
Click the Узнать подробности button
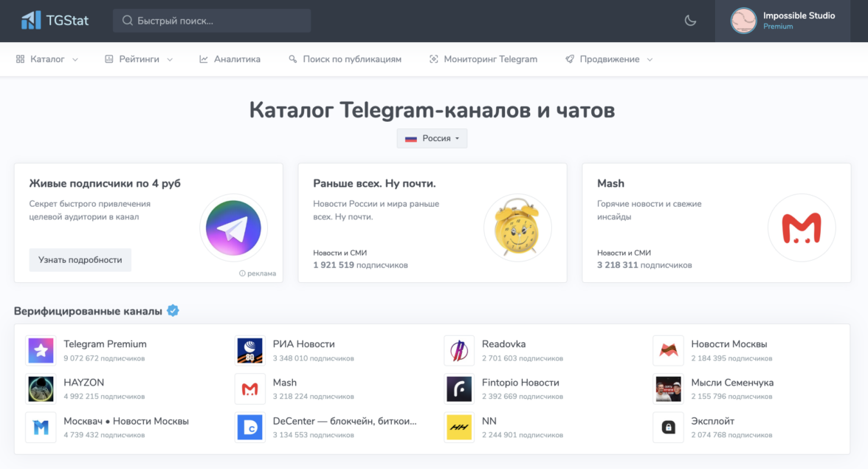[80, 260]
